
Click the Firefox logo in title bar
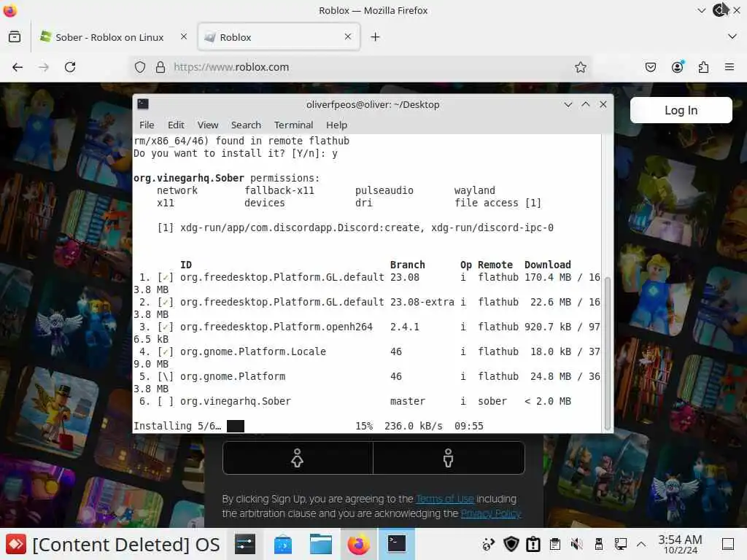click(9, 10)
